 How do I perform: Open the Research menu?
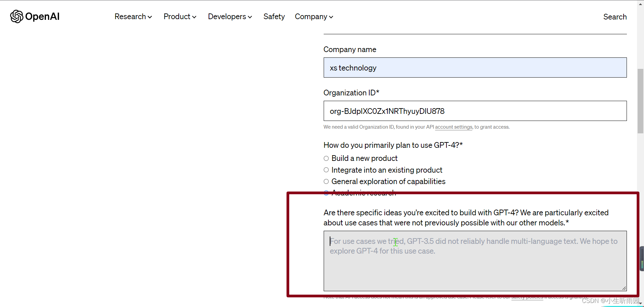133,16
